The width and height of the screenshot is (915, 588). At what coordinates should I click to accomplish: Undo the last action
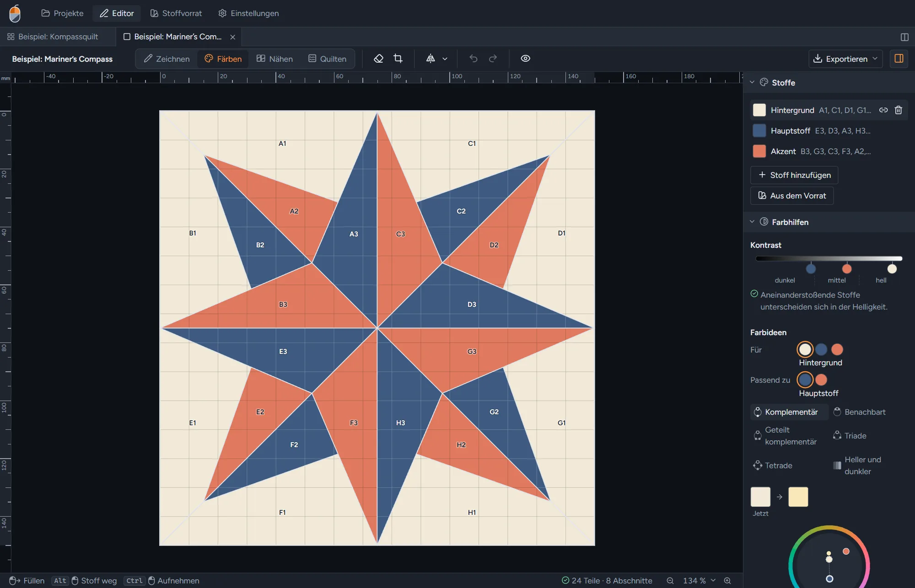(x=474, y=59)
